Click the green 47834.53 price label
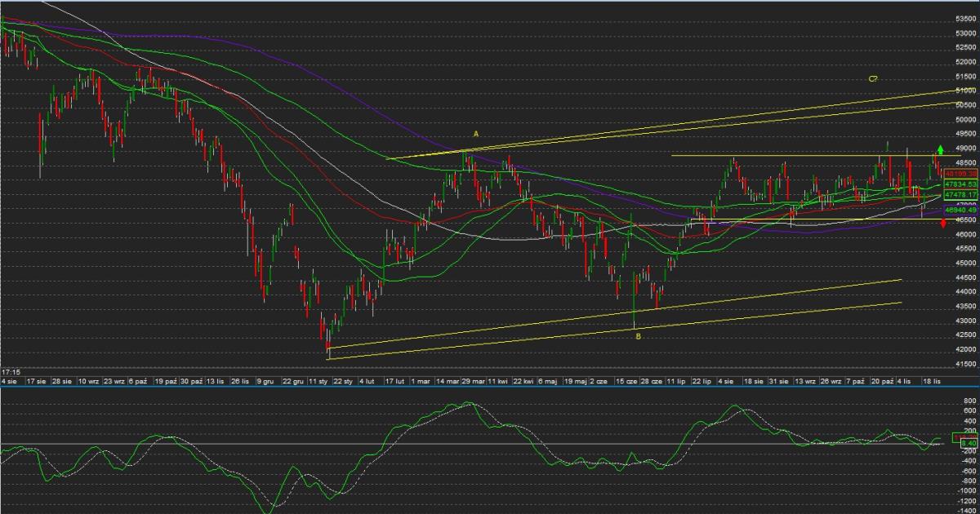The width and height of the screenshot is (980, 514). [x=960, y=185]
